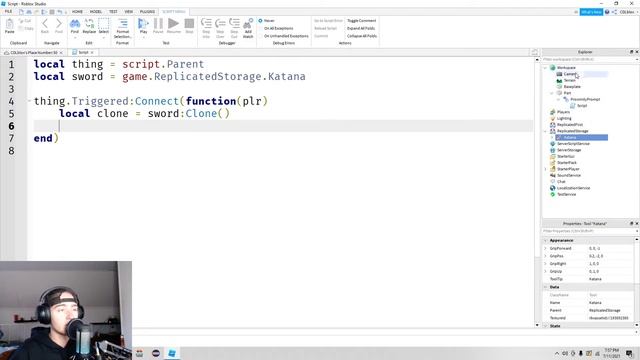This screenshot has width=640, height=360.
Task: Open the HOME ribbon tab
Action: (77, 11)
